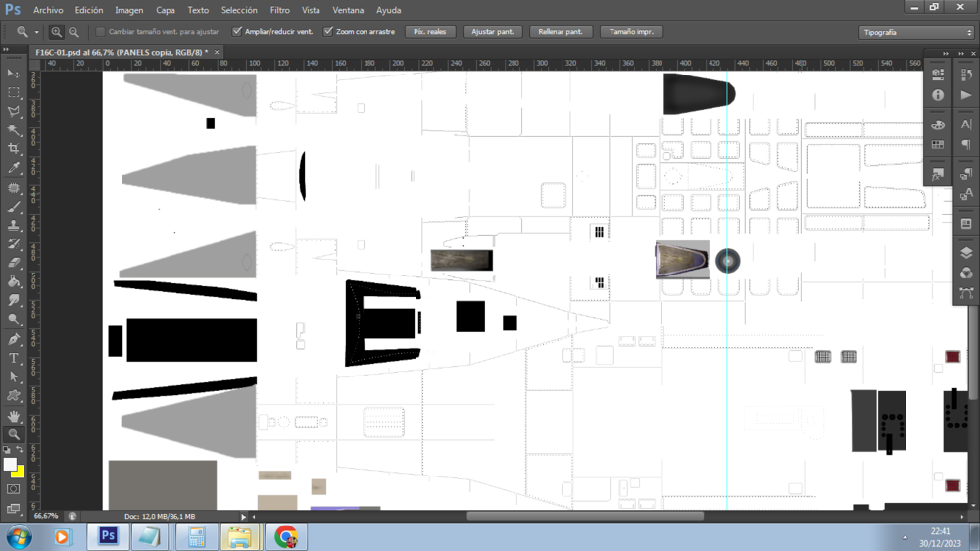Select the Eraser tool
The image size is (980, 551).
(x=14, y=263)
